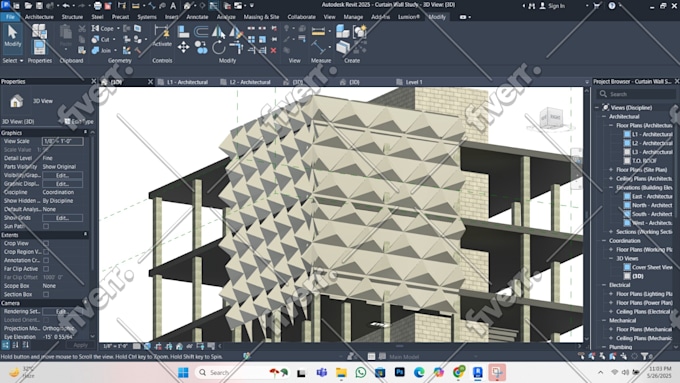Expand the Ceiling Plans (Architectural) node
Screen dimensions: 680x383
coord(611,178)
